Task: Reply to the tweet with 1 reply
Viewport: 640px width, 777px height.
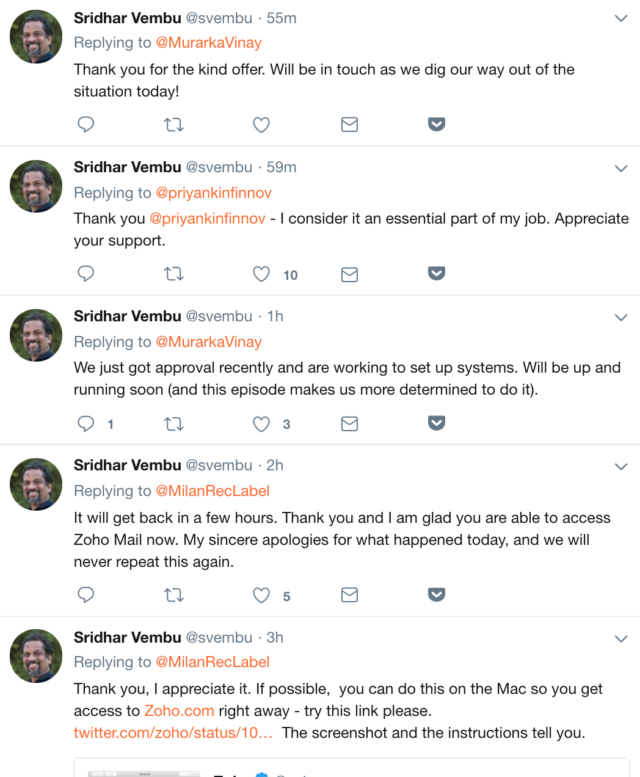Action: 86,424
